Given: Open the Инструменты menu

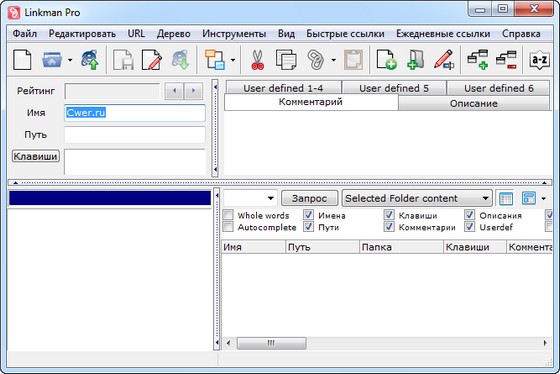Looking at the screenshot, I should click(234, 34).
